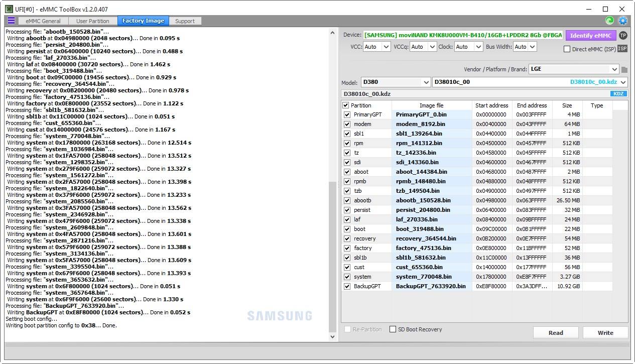Viewport: 635px width, 364px height.
Task: Open the Vendor/Brand LGE dropdown
Action: click(574, 69)
